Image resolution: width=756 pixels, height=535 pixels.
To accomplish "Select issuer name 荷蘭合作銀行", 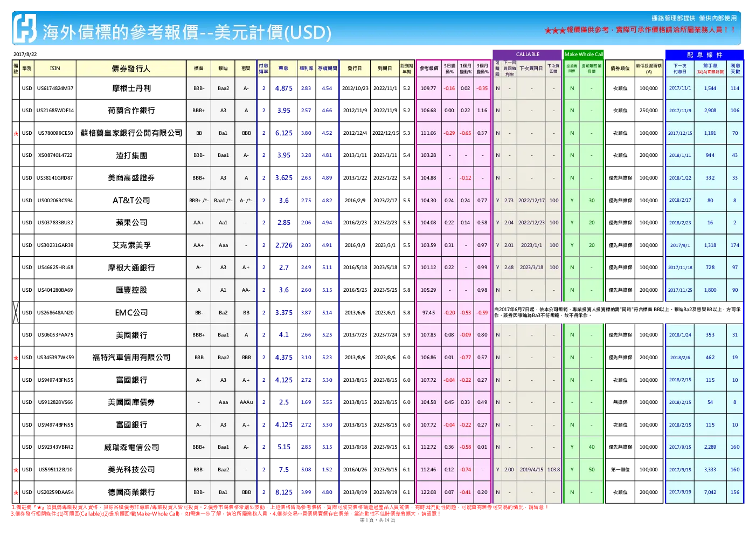I will (131, 111).
